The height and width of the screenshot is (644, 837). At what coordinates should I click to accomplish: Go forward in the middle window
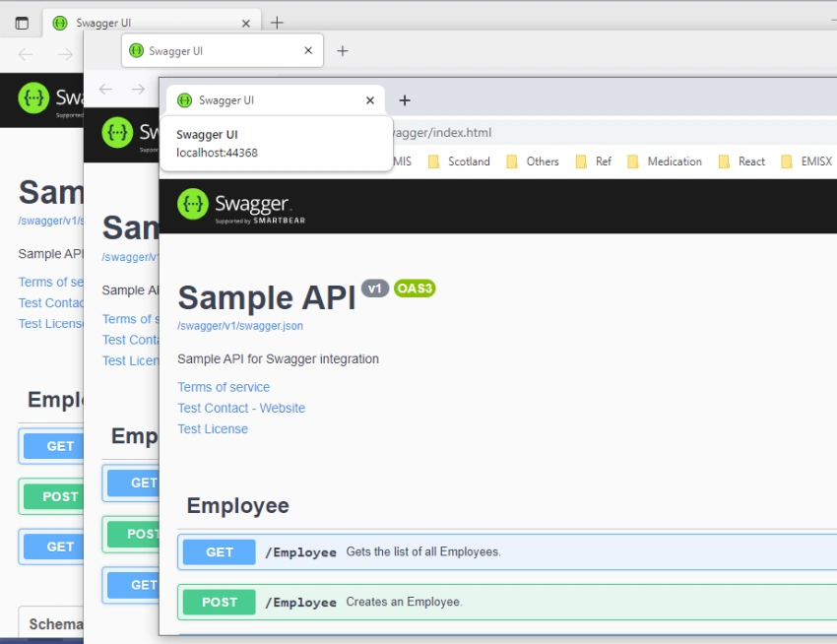pyautogui.click(x=138, y=89)
